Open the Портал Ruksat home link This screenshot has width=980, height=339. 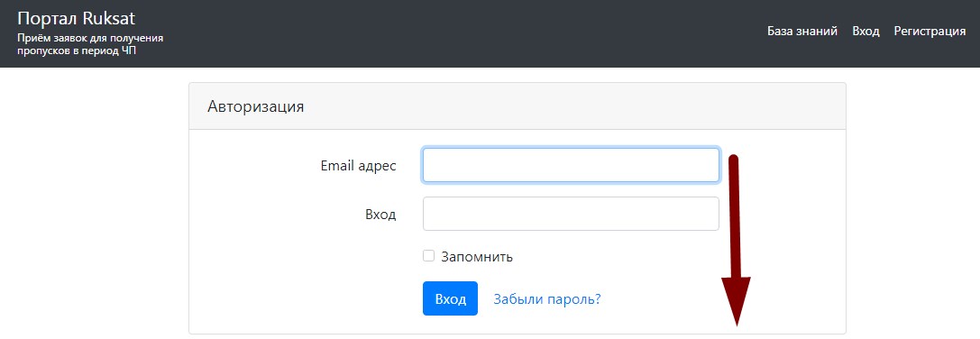77,18
